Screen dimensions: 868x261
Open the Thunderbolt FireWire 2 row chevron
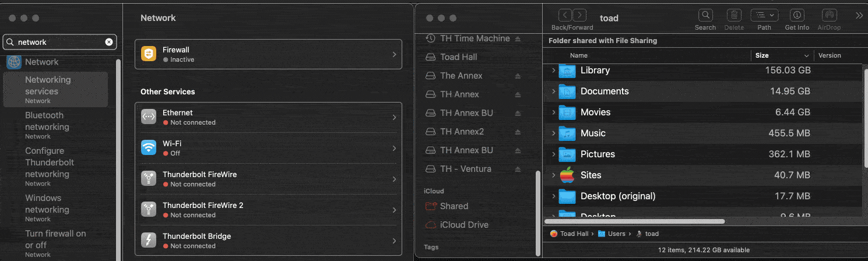(x=394, y=210)
